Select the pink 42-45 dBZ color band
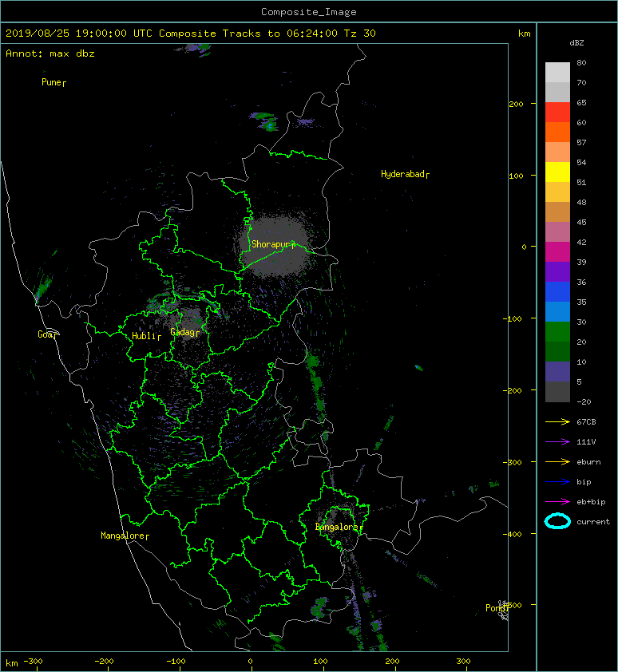The height and width of the screenshot is (672, 618). click(x=557, y=232)
